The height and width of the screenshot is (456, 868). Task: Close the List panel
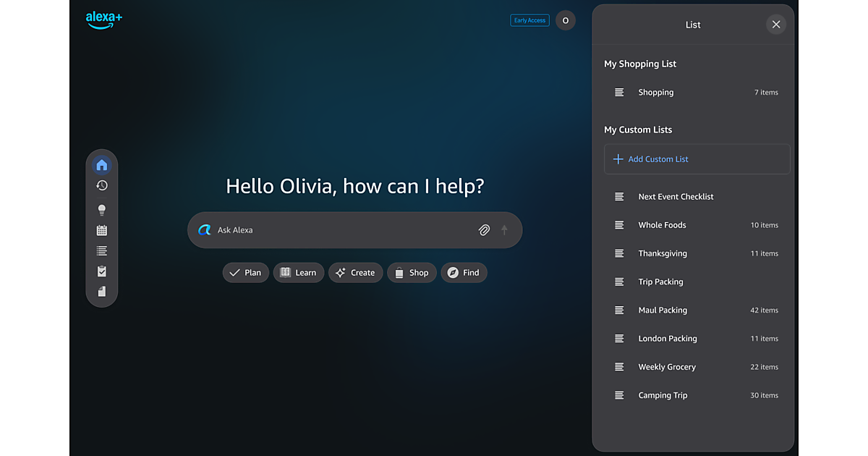click(775, 25)
